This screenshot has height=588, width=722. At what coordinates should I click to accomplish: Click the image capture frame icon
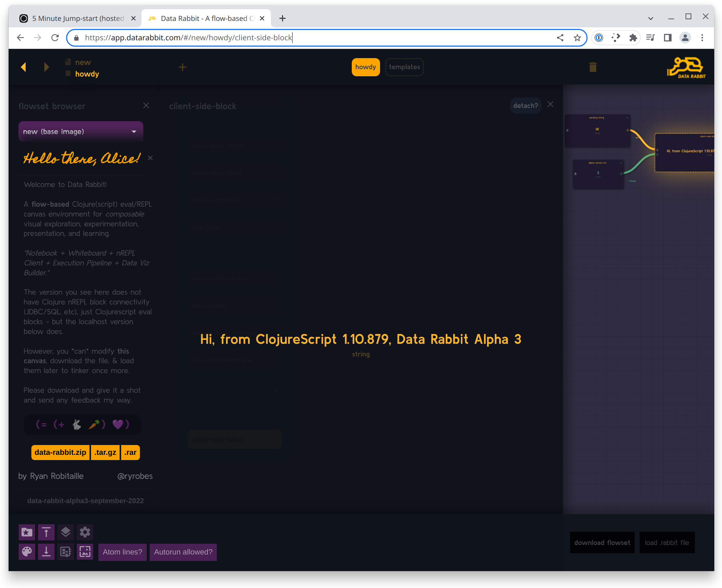tap(85, 552)
